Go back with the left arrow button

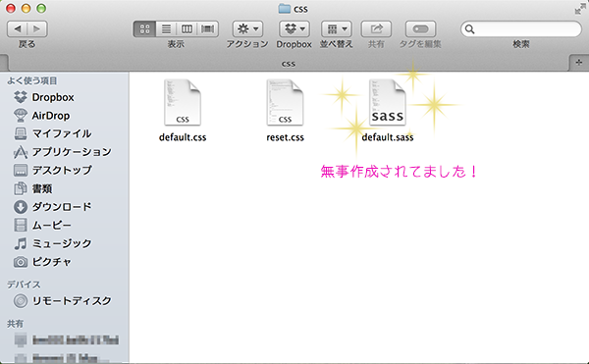18,28
